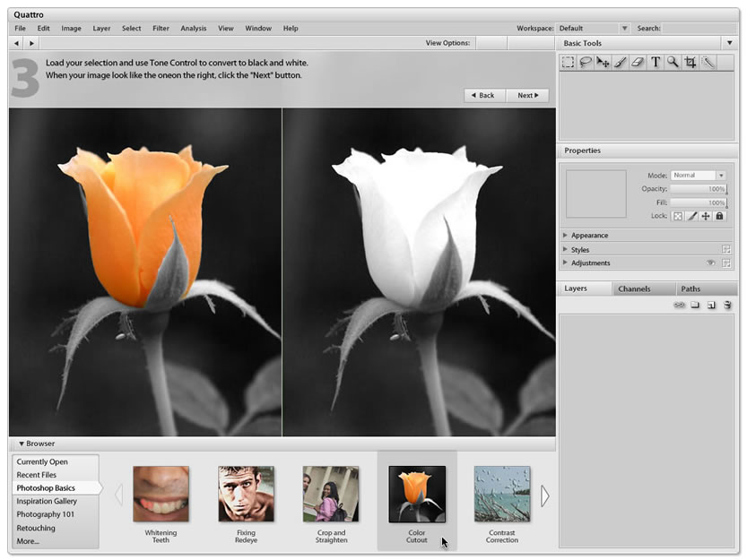This screenshot has width=747, height=560.
Task: Pick the Brush tool
Action: coord(621,63)
